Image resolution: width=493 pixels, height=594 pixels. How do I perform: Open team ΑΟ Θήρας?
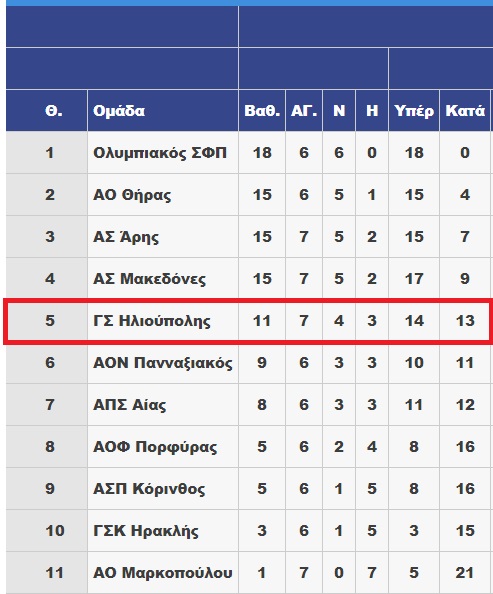[x=132, y=195]
